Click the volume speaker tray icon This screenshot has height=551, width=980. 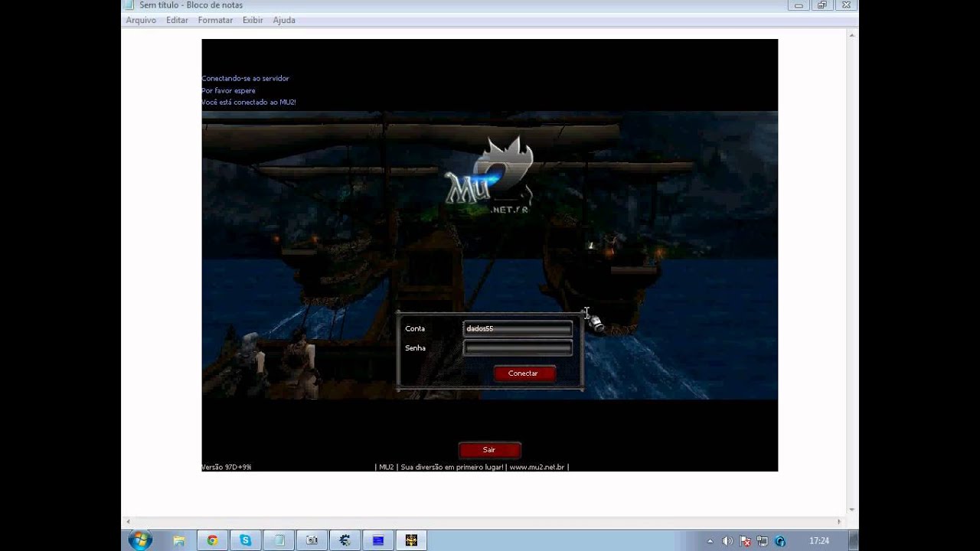coord(727,541)
